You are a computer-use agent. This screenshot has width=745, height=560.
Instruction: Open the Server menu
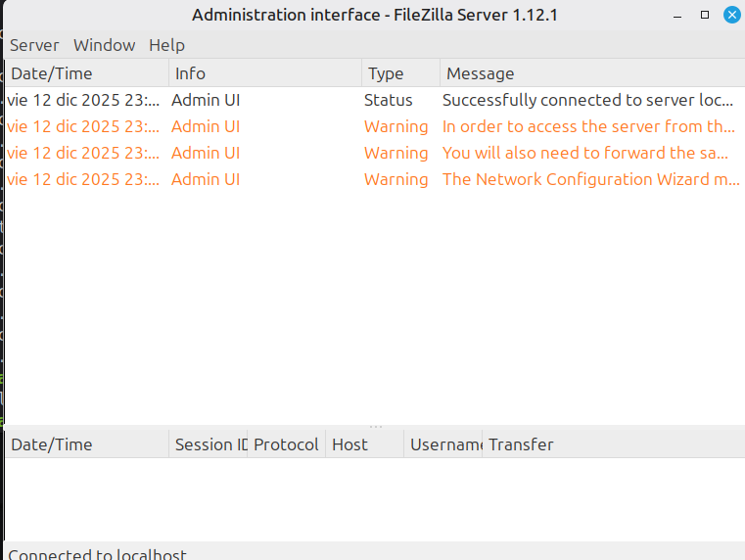pos(34,45)
